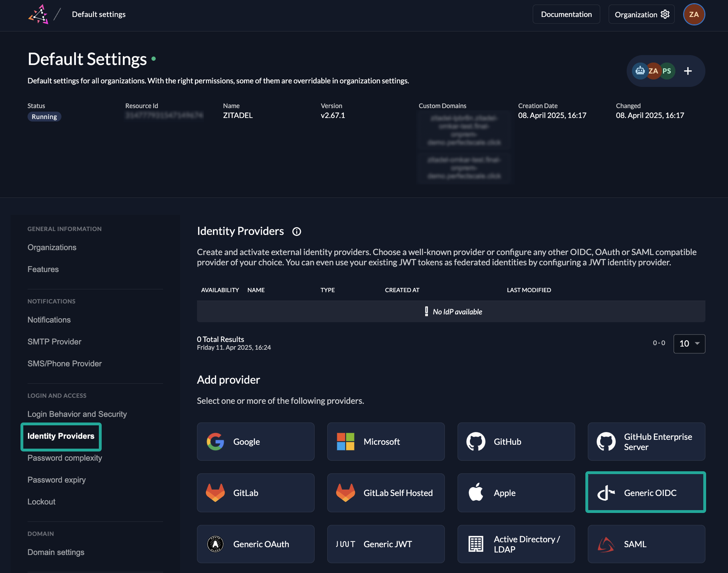728x573 pixels.
Task: Add the Google provider
Action: (x=256, y=442)
